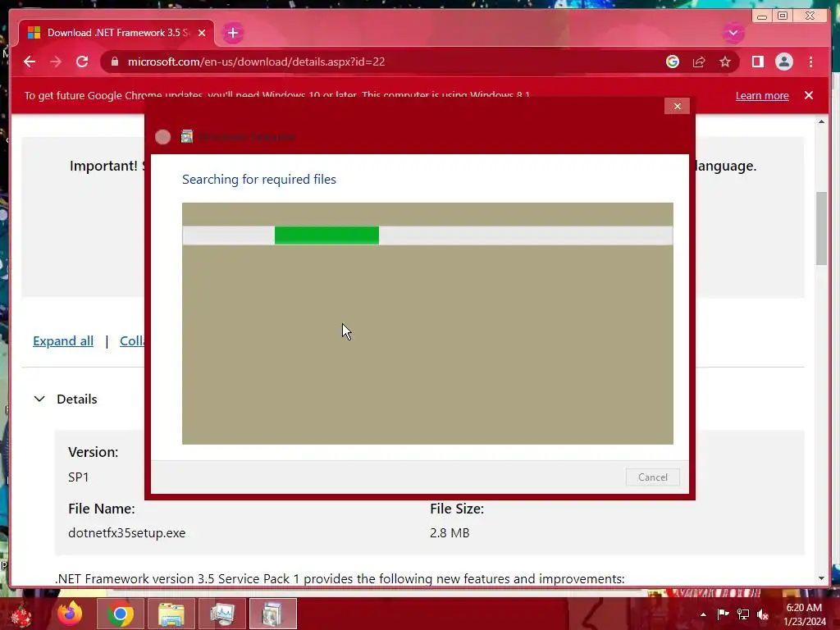The width and height of the screenshot is (840, 630).
Task: Click the green progress bar
Action: [326, 235]
